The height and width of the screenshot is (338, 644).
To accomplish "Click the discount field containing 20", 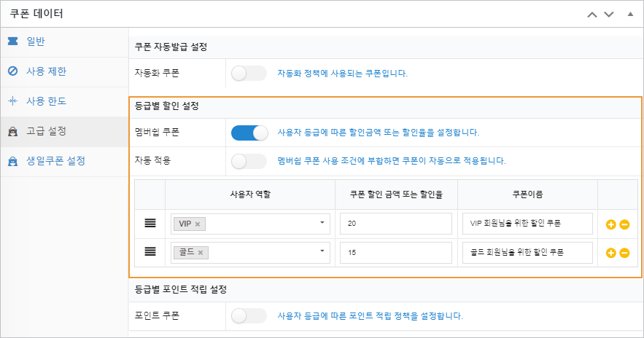I will point(396,224).
